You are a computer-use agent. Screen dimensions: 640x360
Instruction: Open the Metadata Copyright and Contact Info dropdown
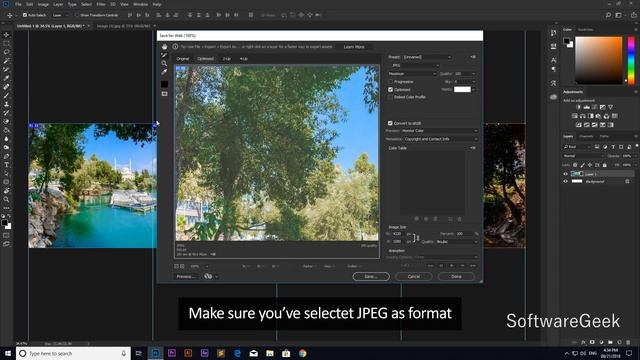(441, 139)
